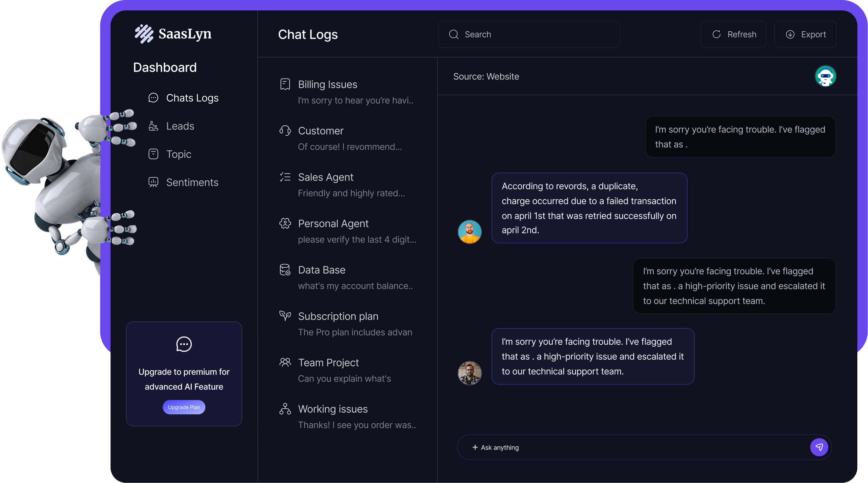Click the purple send message icon

click(x=819, y=447)
